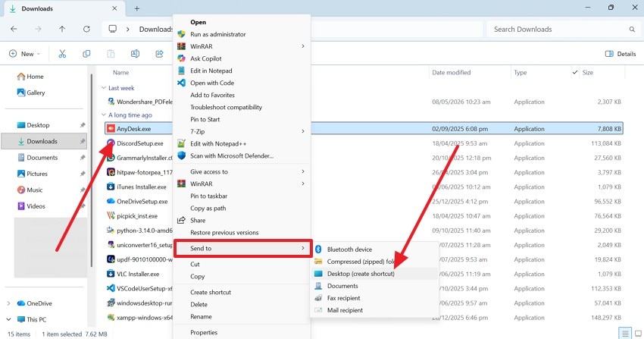Refresh the Downloads folder
Viewport: 644px width, 339px height.
click(x=86, y=29)
